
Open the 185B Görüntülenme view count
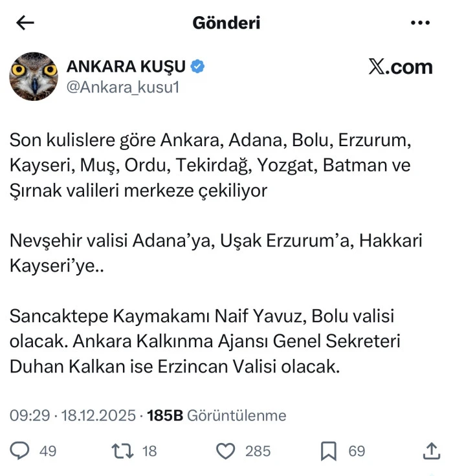217,415
